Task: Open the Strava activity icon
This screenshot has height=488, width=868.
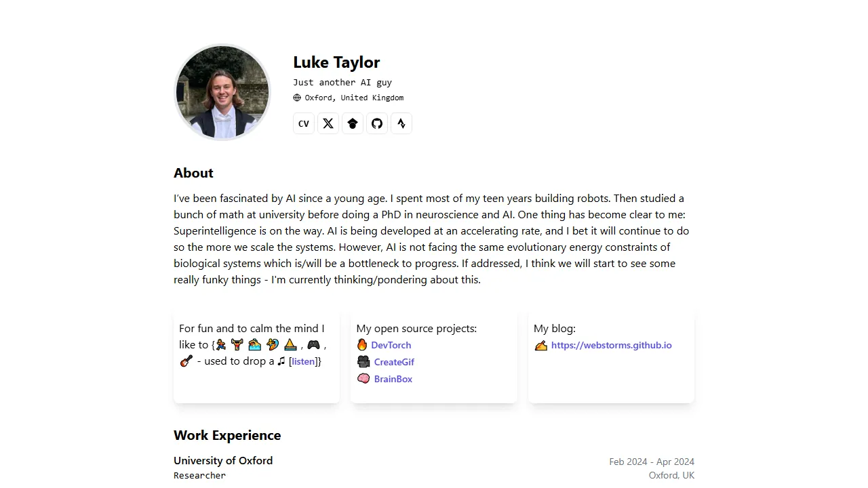Action: 401,123
